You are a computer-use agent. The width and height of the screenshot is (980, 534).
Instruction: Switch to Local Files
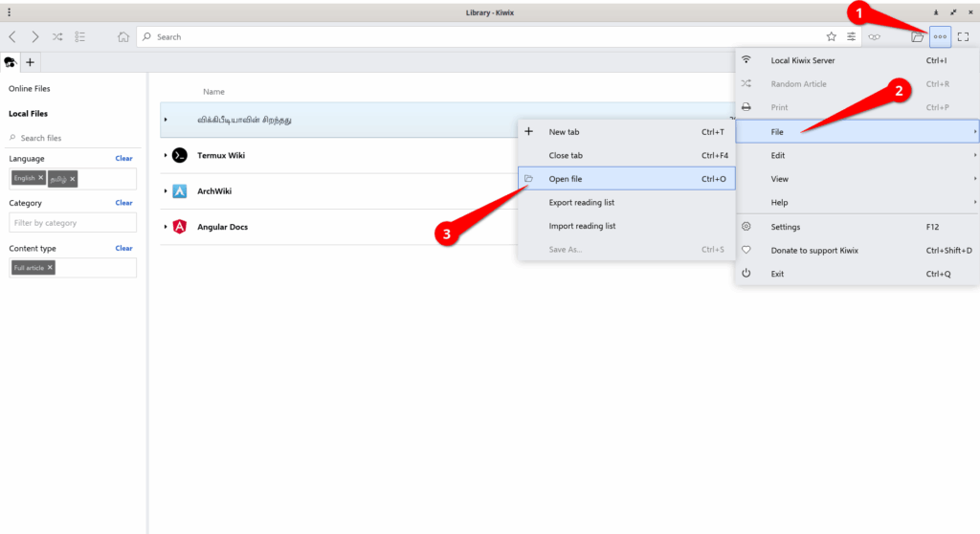pyautogui.click(x=28, y=114)
